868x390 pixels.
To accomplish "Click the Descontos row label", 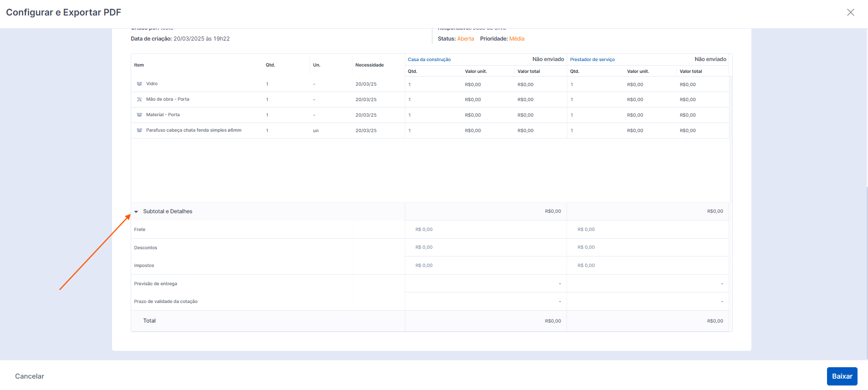I will coord(146,248).
